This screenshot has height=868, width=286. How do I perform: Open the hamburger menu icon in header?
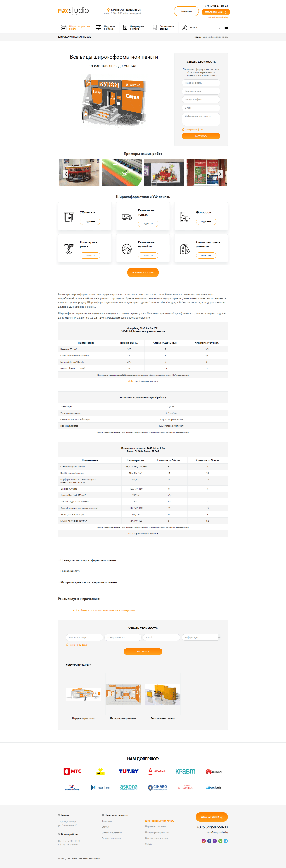click(226, 27)
